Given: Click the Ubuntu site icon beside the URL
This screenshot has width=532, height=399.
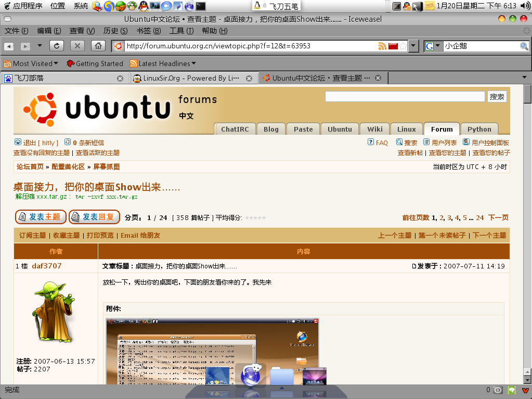Looking at the screenshot, I should (118, 46).
